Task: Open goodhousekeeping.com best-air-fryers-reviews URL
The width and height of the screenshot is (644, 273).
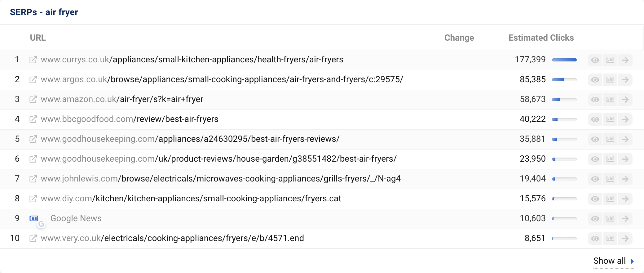Action: (x=190, y=139)
